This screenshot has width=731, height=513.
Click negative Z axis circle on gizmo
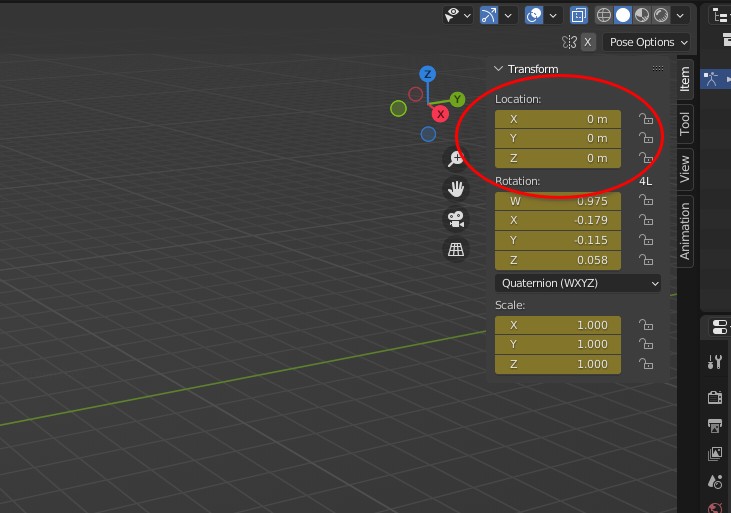pos(428,134)
